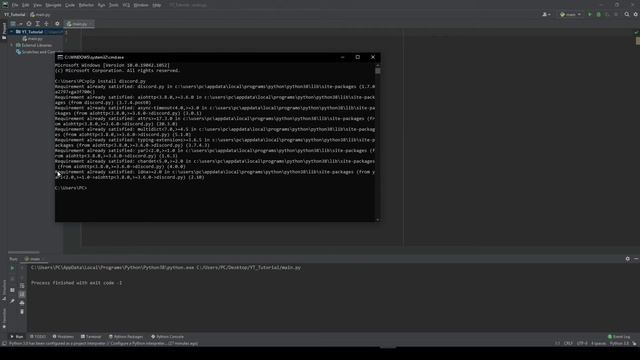Open the VCS menu

126,5
